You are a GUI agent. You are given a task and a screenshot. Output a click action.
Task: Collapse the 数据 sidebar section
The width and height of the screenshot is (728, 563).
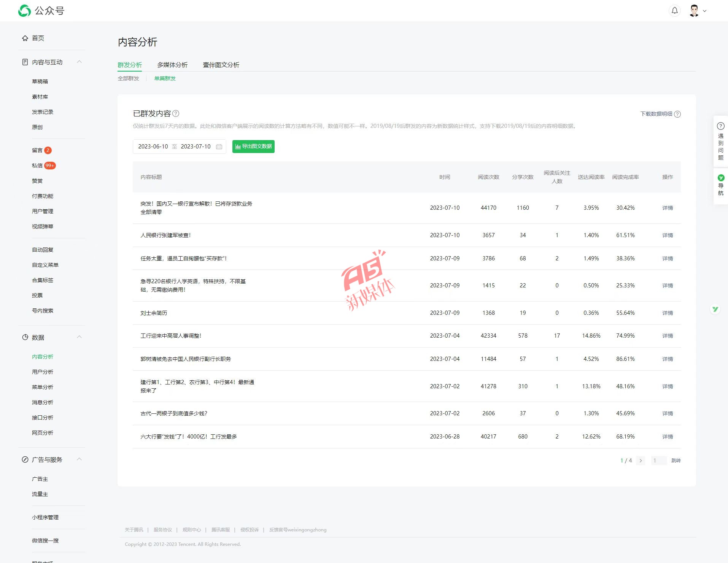click(x=79, y=337)
